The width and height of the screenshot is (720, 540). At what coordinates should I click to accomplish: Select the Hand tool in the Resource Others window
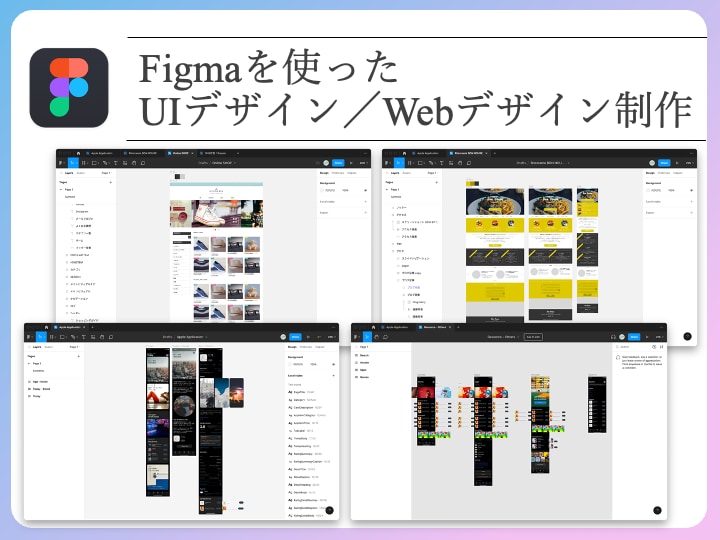[377, 337]
